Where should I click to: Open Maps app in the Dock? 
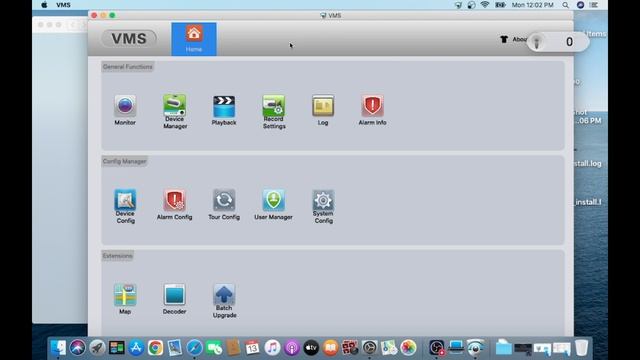coord(389,348)
